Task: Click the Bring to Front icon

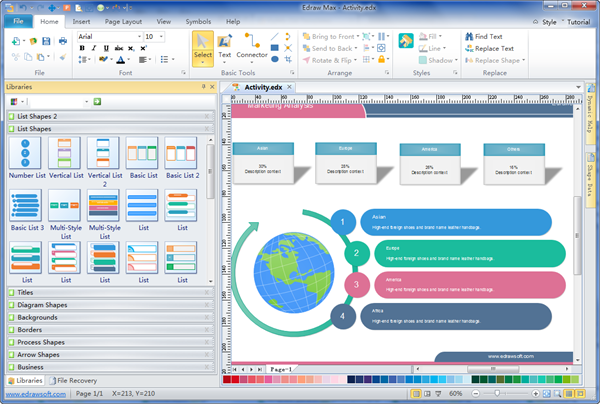Action: coord(306,36)
